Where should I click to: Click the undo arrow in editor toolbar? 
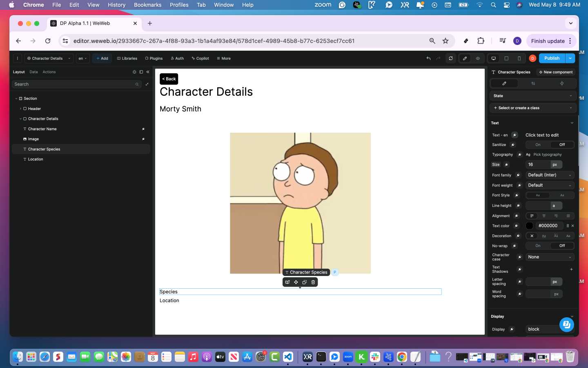pyautogui.click(x=428, y=58)
